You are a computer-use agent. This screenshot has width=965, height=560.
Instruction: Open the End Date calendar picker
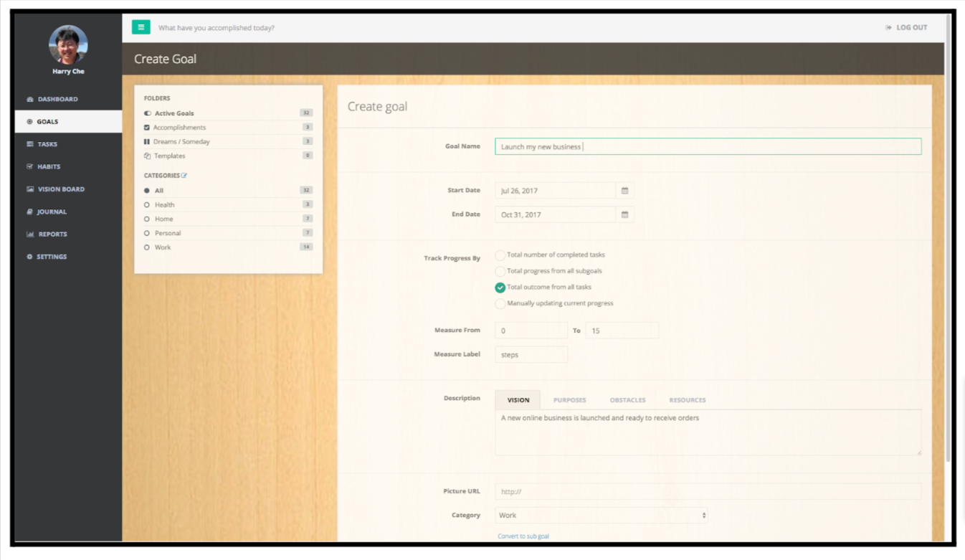[623, 214]
